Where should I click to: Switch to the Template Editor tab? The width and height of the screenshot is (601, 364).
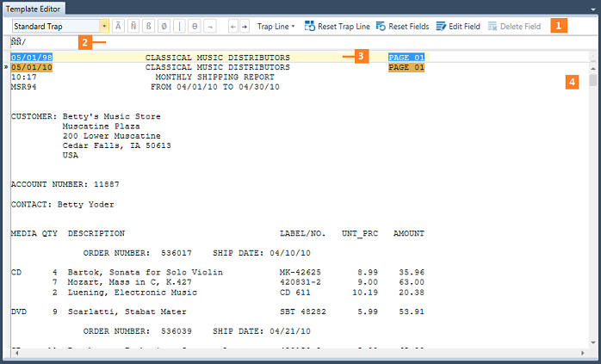[33, 7]
